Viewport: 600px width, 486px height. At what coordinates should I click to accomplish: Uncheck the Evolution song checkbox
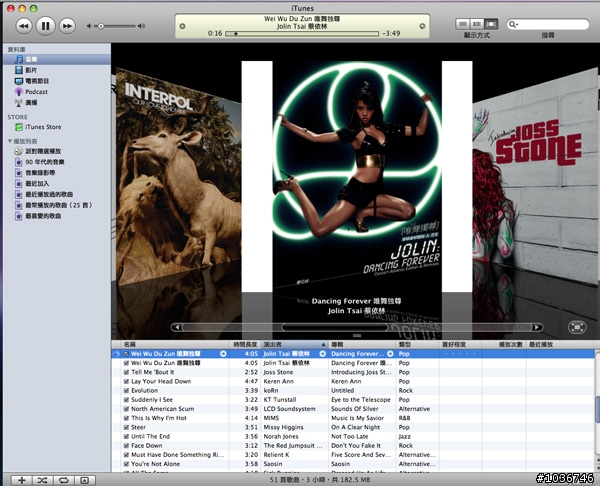coord(126,391)
